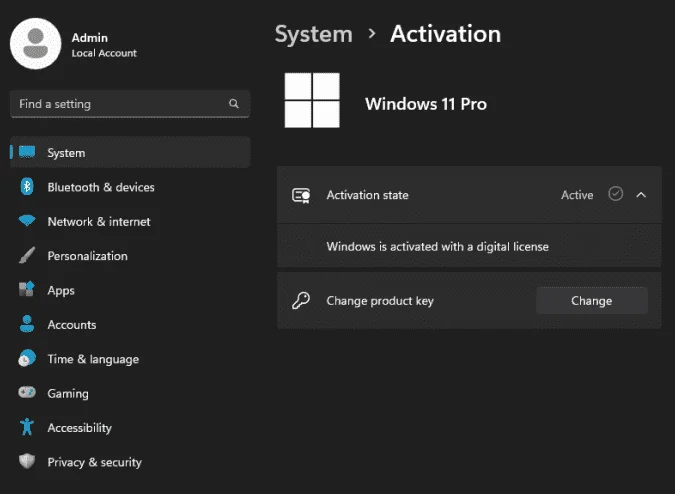Click the Activation state certificate icon
This screenshot has height=494, width=675.
[301, 195]
